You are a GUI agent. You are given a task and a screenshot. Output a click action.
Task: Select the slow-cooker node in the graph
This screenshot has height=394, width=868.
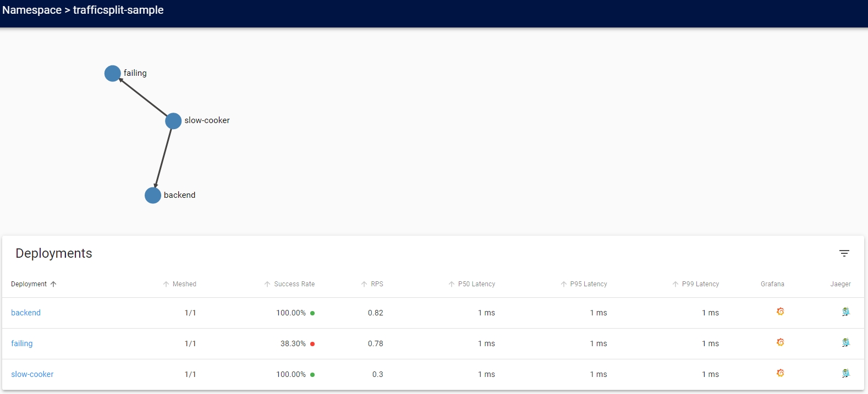[173, 121]
